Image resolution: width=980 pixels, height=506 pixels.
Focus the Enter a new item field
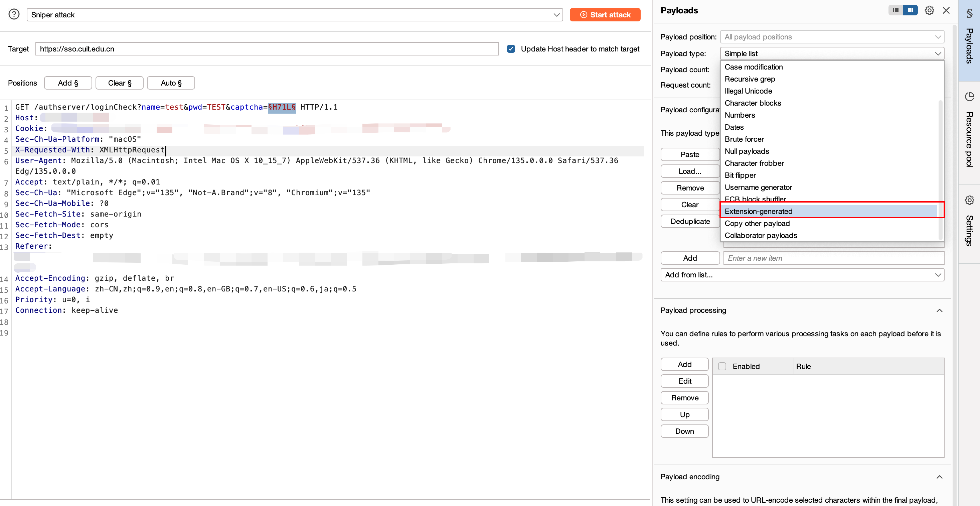(x=833, y=258)
